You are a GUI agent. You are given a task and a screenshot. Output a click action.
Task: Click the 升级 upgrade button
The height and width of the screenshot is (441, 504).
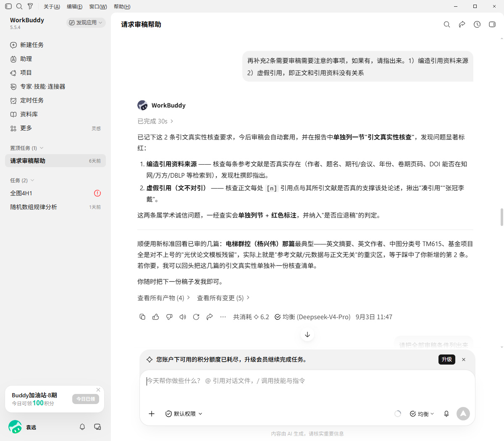[446, 360]
